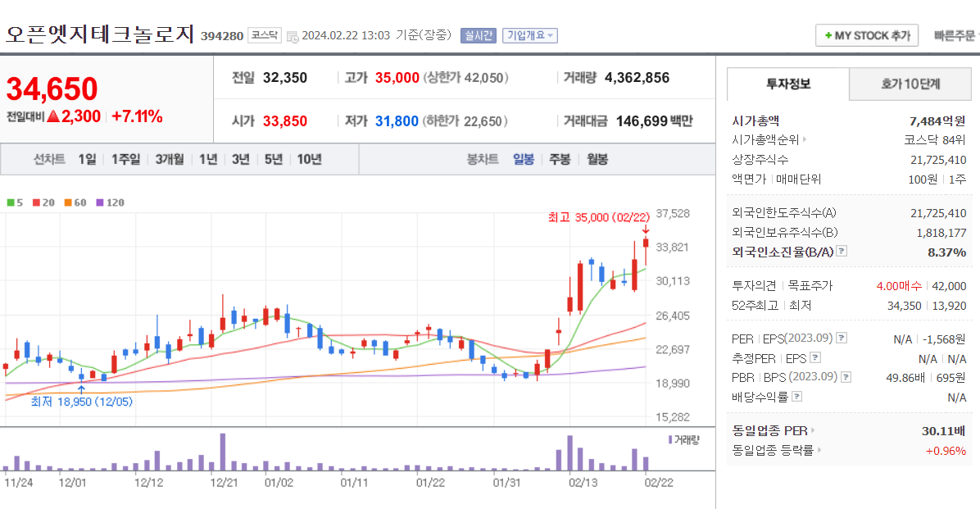980x509 pixels.
Task: Add this stock via MY STOCK 추가
Action: click(867, 35)
